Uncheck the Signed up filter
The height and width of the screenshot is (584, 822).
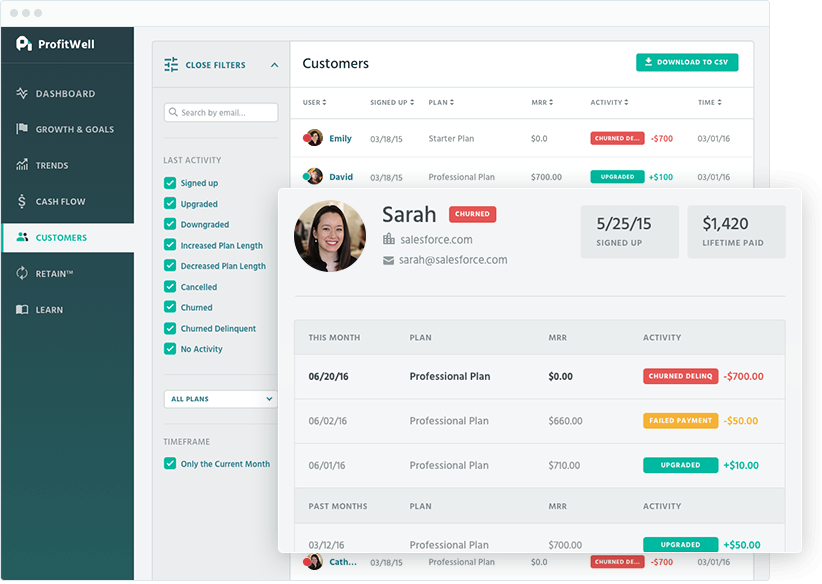[x=170, y=183]
